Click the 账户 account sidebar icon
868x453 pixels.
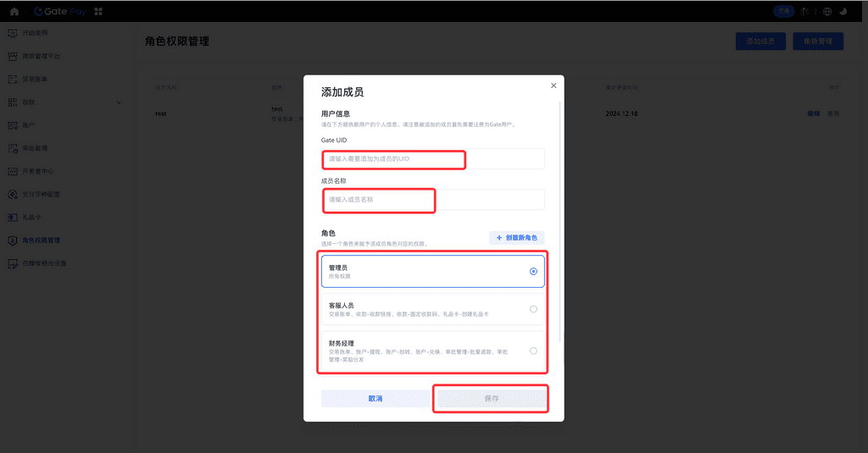point(13,125)
